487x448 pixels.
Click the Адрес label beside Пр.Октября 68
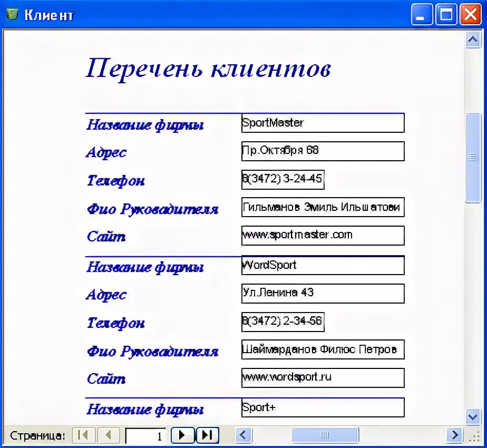coord(106,153)
